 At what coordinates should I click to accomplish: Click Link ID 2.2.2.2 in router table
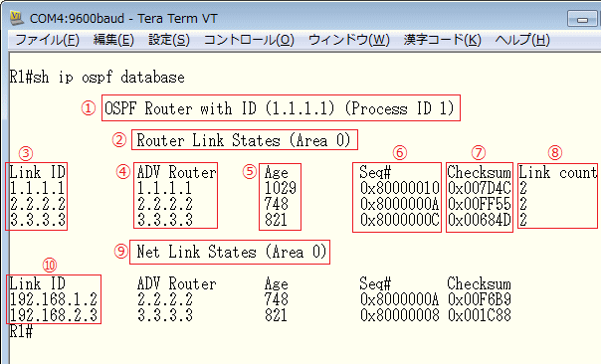[x=37, y=204]
